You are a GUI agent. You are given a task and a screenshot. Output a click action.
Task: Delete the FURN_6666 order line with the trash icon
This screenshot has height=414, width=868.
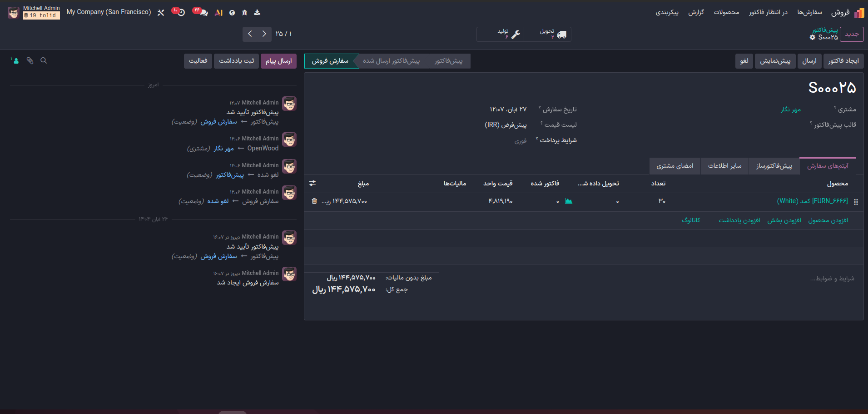point(314,201)
